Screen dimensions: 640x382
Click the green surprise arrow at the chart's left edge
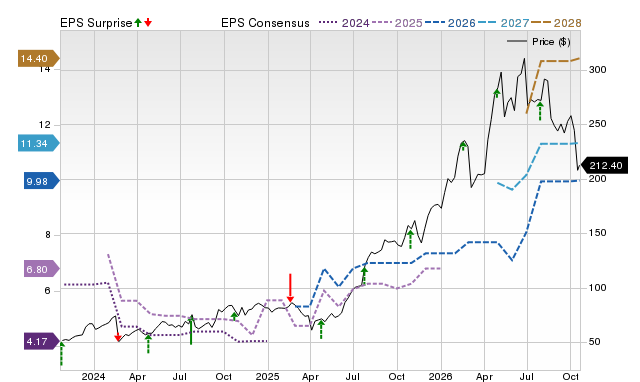click(61, 354)
